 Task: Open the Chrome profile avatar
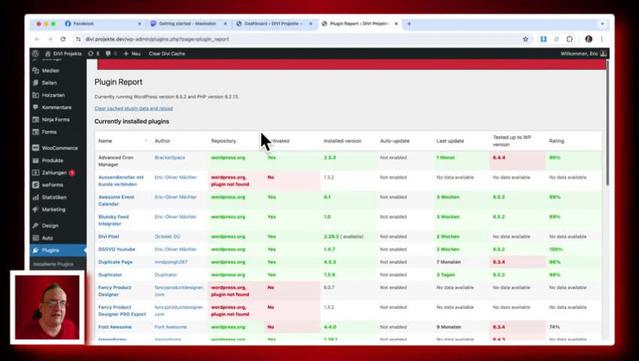pos(588,39)
